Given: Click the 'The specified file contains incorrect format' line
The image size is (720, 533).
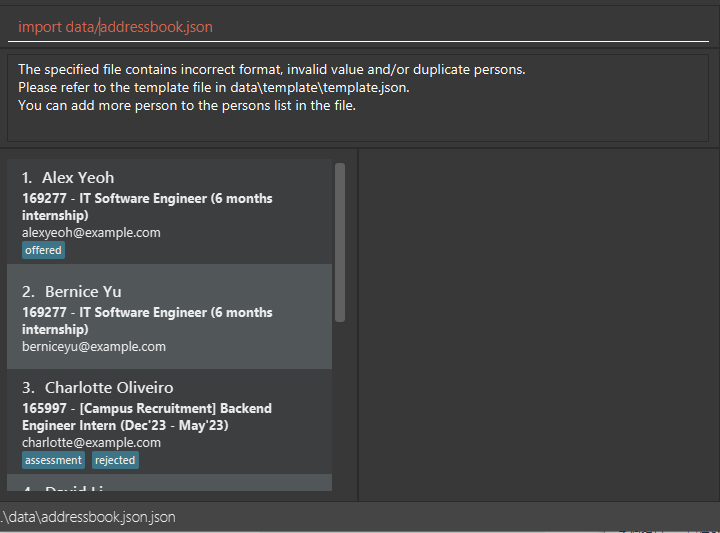Looking at the screenshot, I should pos(271,69).
